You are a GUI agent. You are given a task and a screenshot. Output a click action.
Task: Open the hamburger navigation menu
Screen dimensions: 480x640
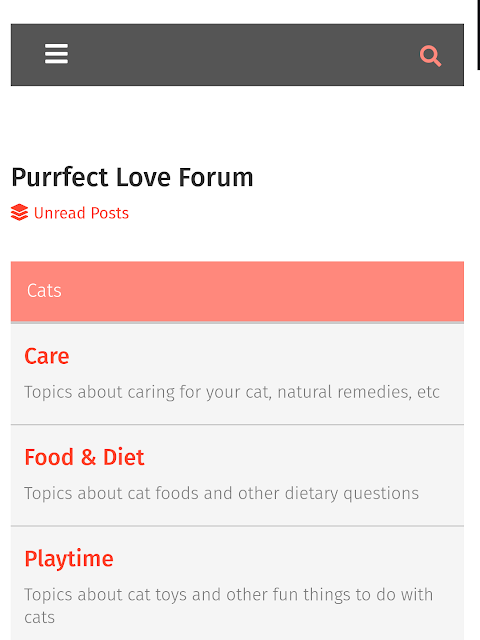click(56, 54)
